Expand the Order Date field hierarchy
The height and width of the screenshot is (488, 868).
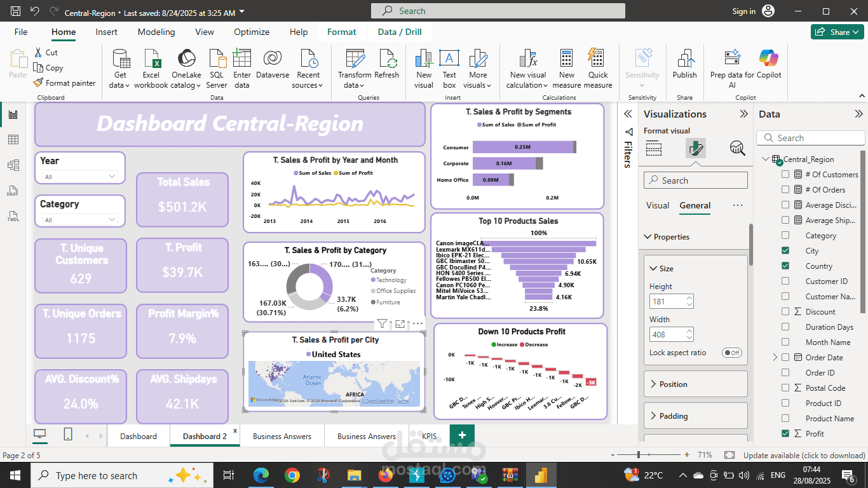point(775,358)
